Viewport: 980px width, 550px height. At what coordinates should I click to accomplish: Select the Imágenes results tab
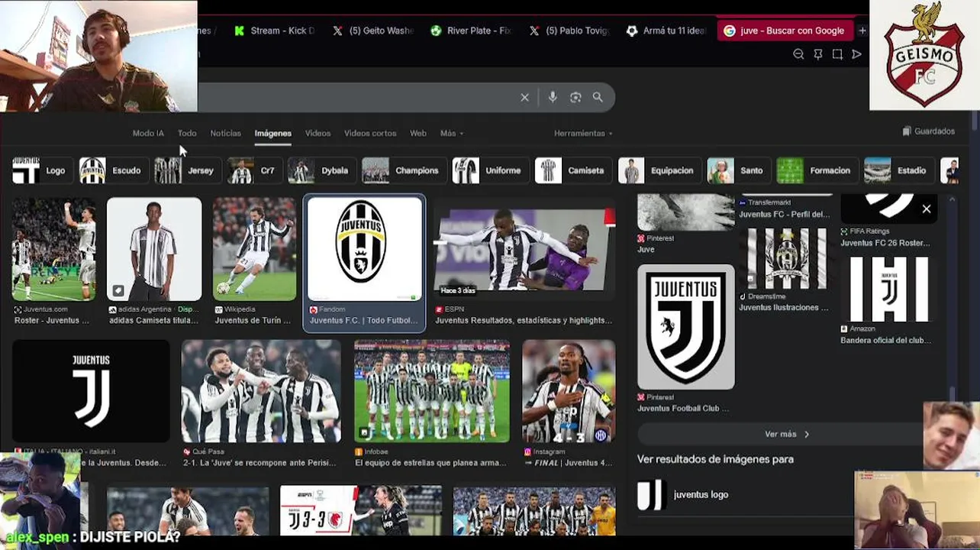pyautogui.click(x=272, y=133)
